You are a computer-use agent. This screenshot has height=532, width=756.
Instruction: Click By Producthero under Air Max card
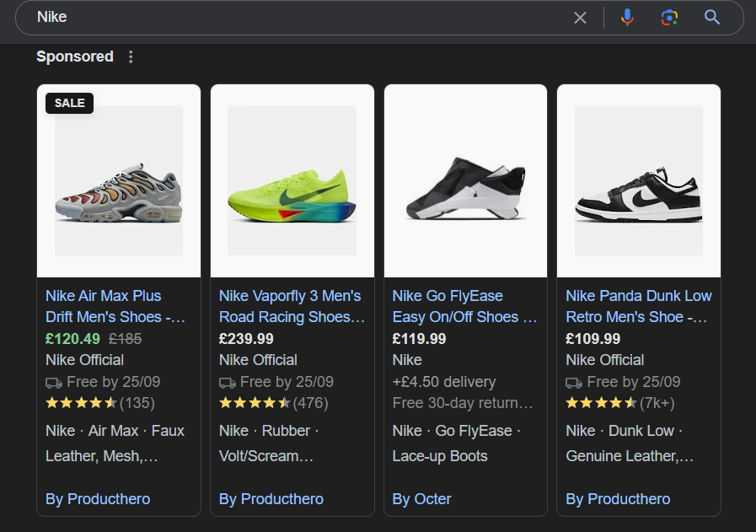[98, 499]
